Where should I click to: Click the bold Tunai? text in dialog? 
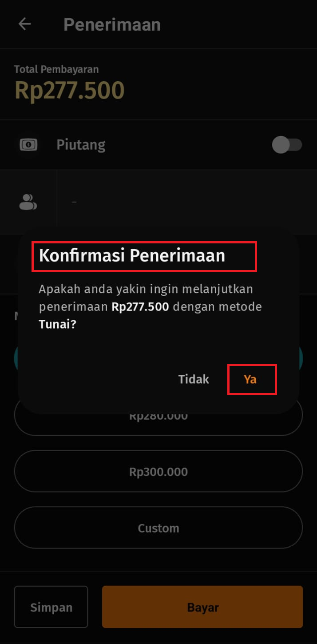coord(58,325)
